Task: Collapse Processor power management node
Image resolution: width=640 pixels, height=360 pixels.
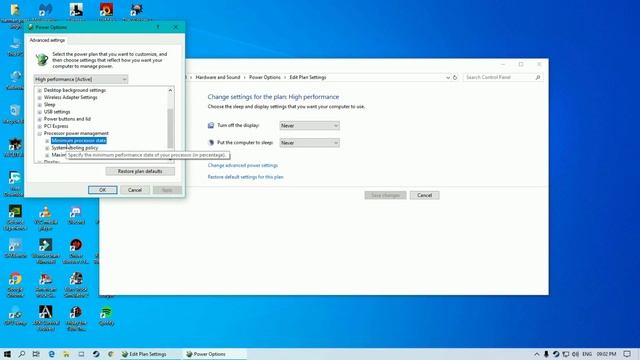Action: tap(40, 133)
